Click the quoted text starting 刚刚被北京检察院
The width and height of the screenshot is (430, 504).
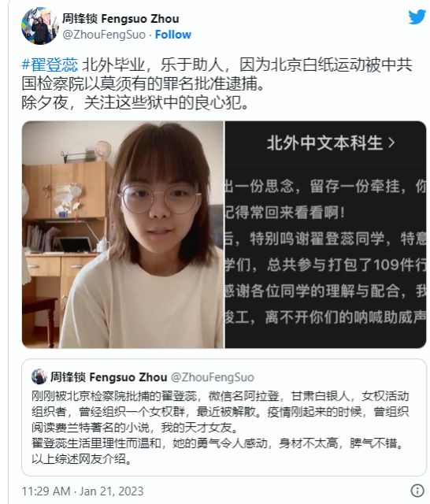[221, 427]
